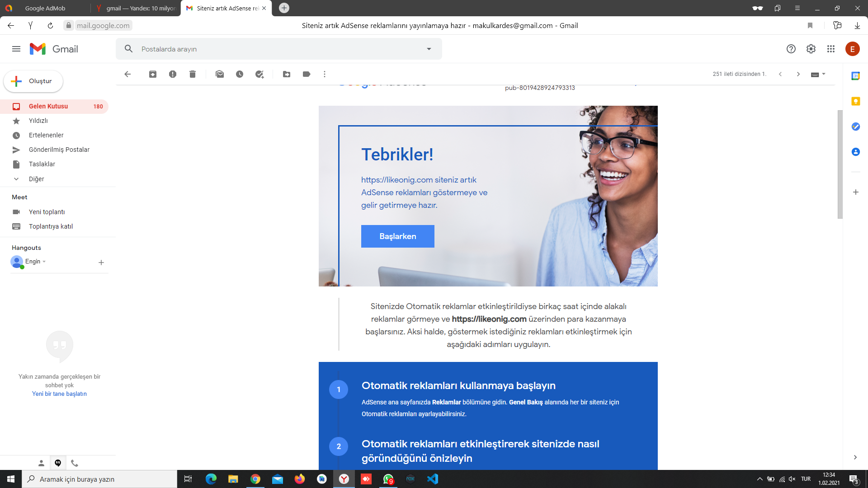Image resolution: width=868 pixels, height=488 pixels.
Task: Launch Visual Studio Code from taskbar
Action: coord(433,479)
